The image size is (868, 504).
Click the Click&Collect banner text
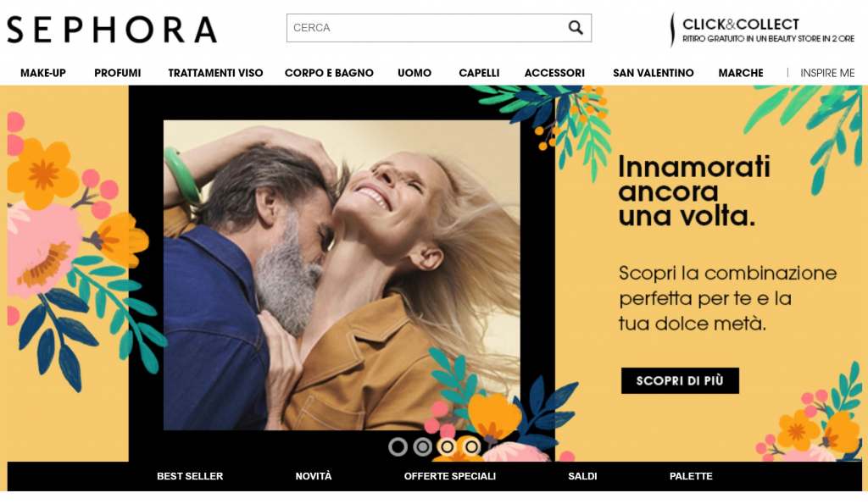tap(768, 30)
